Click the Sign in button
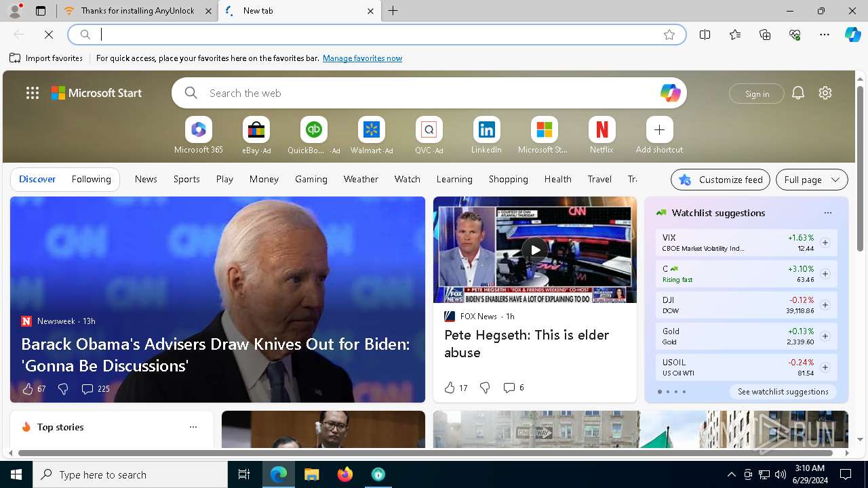Viewport: 868px width, 488px height. pos(757,94)
